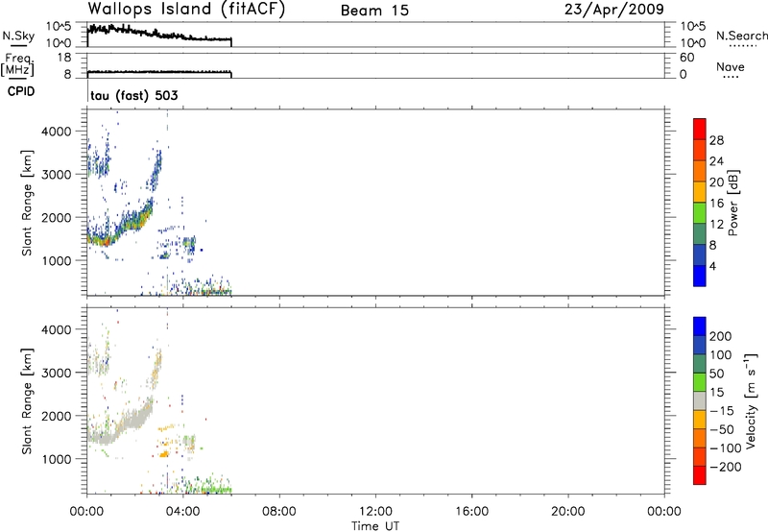
Task: Click the '18' tick on the frequency axis
Action: pos(64,58)
